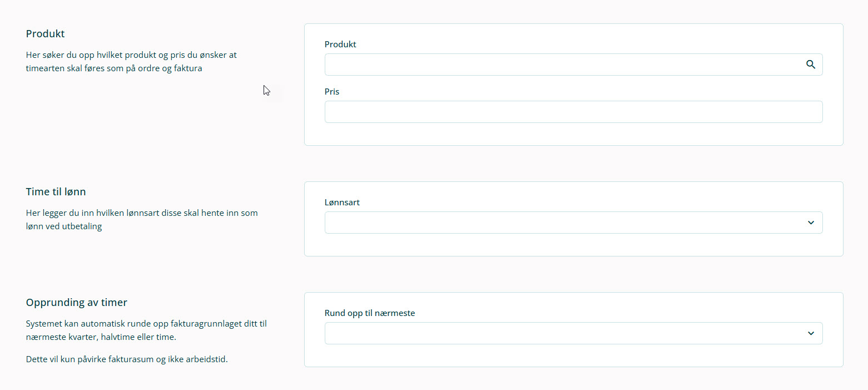Expand the Rund opp til nærmeste dropdown
This screenshot has width=868, height=390.
pyautogui.click(x=573, y=333)
